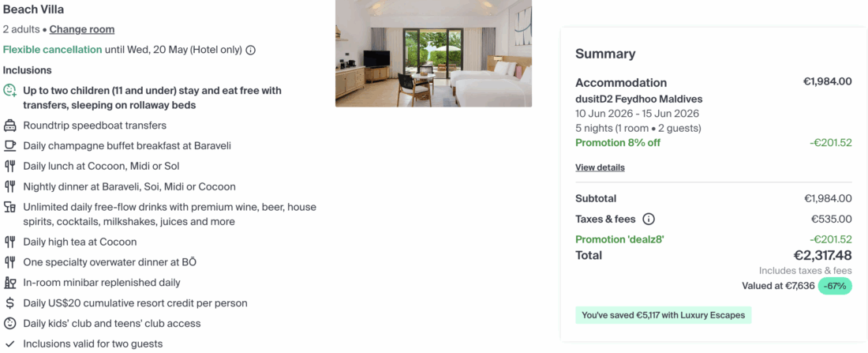The image size is (868, 353).
Task: Click the resort credit dollar icon
Action: (x=10, y=303)
